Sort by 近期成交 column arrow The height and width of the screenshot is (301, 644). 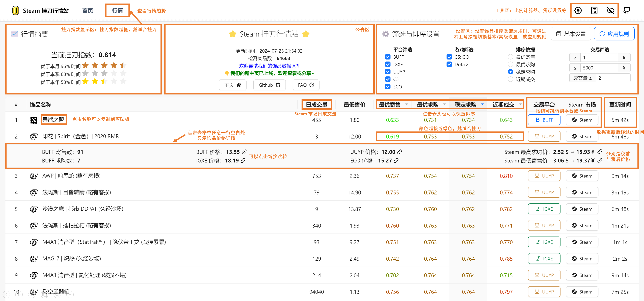pyautogui.click(x=521, y=104)
